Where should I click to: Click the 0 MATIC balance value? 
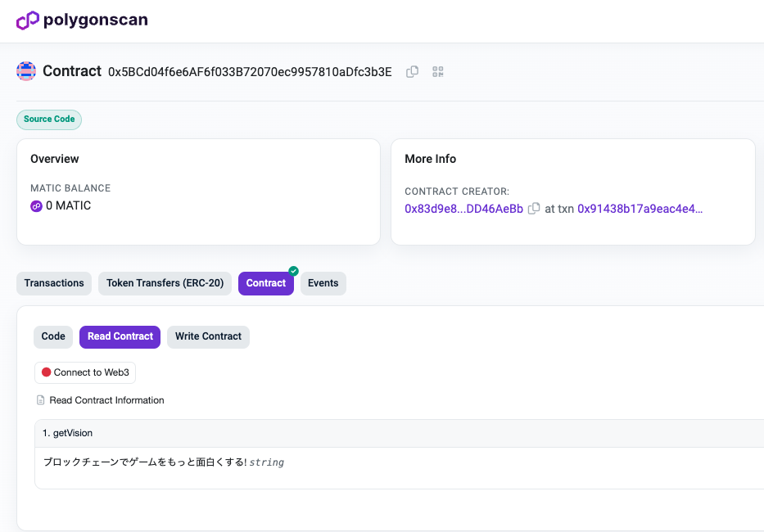pos(68,205)
